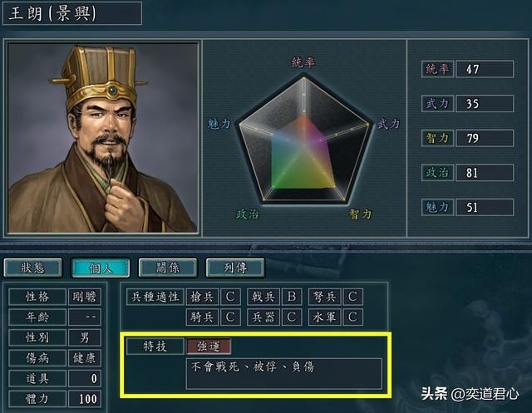
Task: Click Wang Lang's portrait image
Action: 102,138
